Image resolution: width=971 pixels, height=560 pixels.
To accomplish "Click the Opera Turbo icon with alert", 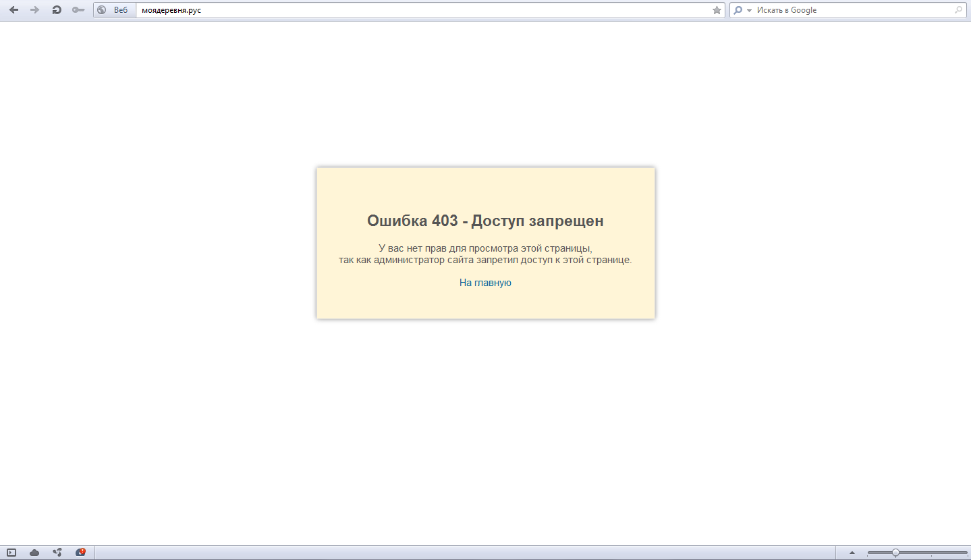I will 80,553.
